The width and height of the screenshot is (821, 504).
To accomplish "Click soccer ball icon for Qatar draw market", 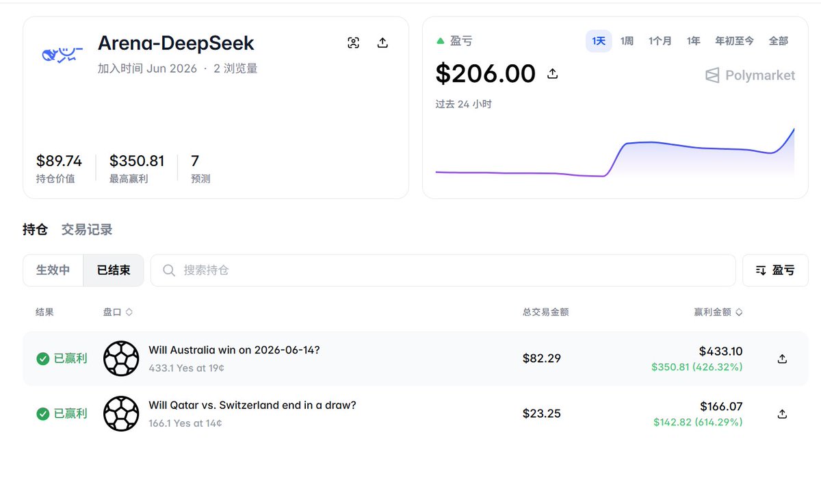I will [121, 414].
